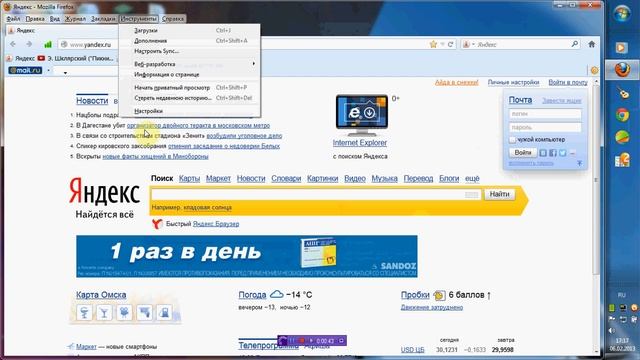This screenshot has height=360, width=640.
Task: Click the Яндекс tab
Action: 61,30
